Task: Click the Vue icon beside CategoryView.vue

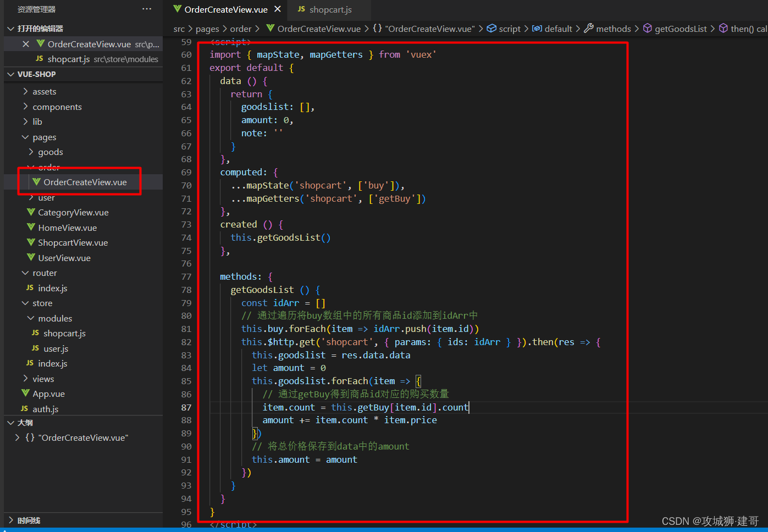Action: tap(31, 212)
